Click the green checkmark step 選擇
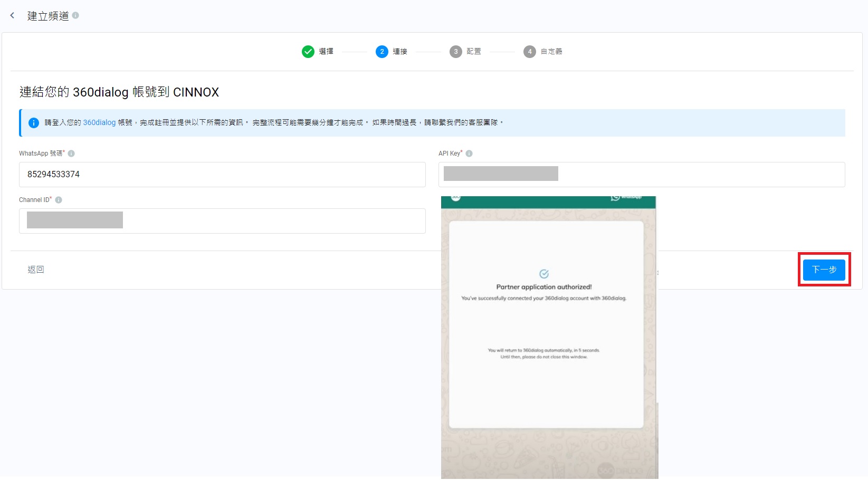The width and height of the screenshot is (868, 480). (x=308, y=52)
